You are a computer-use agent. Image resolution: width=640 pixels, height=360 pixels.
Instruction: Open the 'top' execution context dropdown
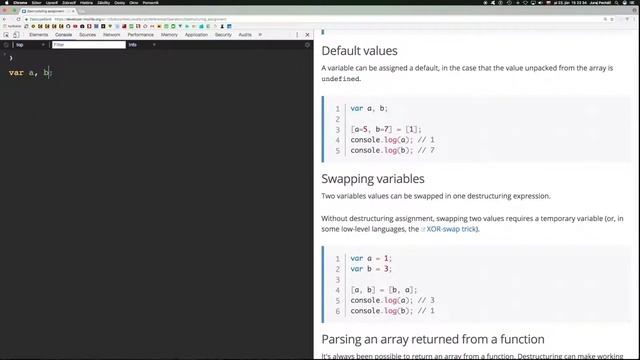[x=30, y=45]
